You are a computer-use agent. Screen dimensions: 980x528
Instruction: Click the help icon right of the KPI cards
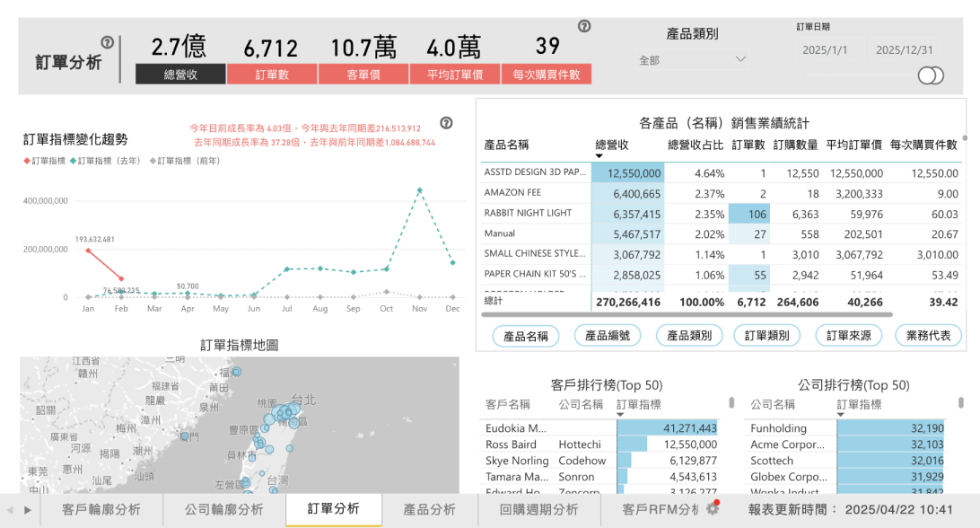pyautogui.click(x=584, y=26)
